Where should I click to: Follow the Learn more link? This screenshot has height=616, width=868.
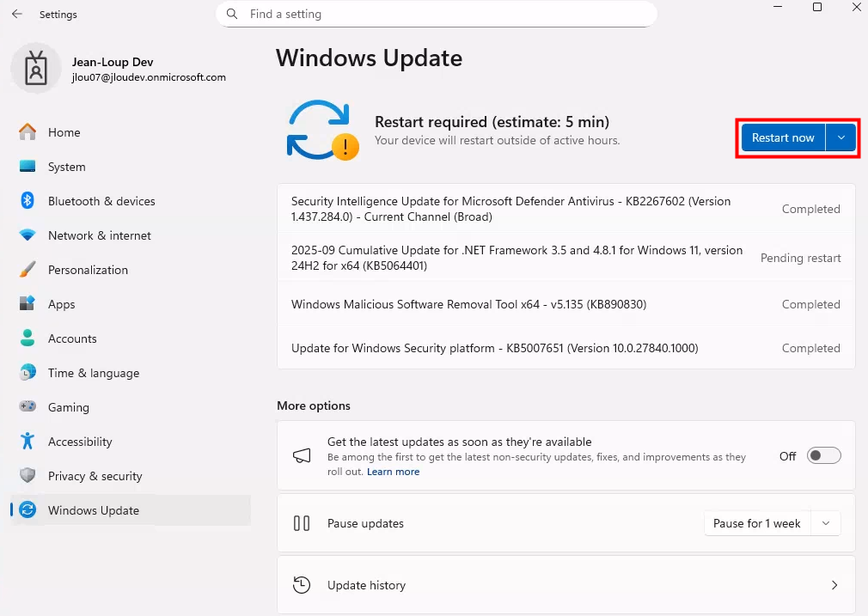coord(393,472)
